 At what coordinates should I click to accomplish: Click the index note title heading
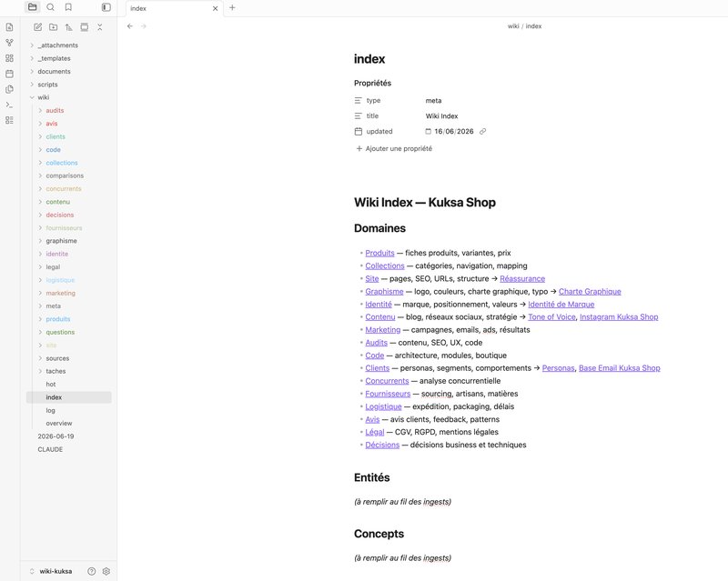tap(369, 59)
